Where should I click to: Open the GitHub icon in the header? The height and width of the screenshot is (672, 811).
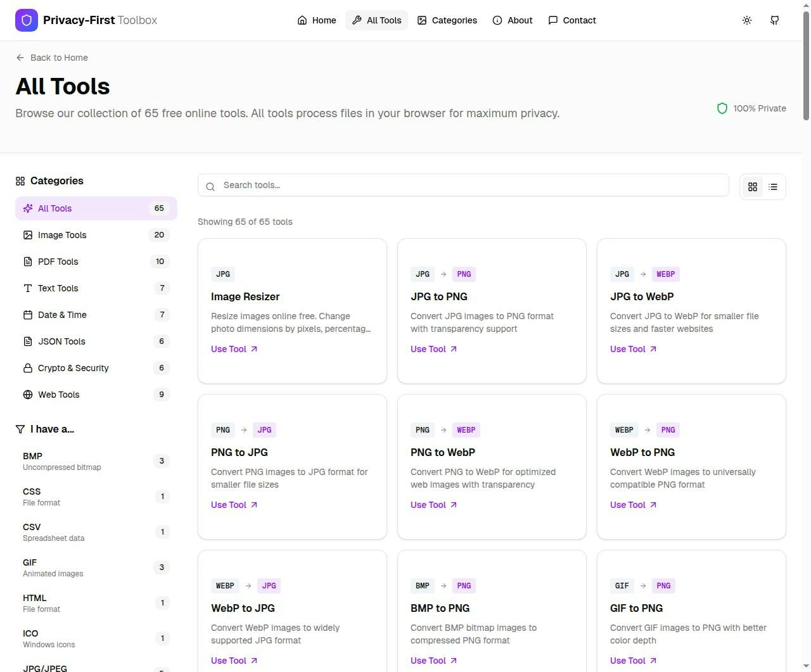coord(774,20)
